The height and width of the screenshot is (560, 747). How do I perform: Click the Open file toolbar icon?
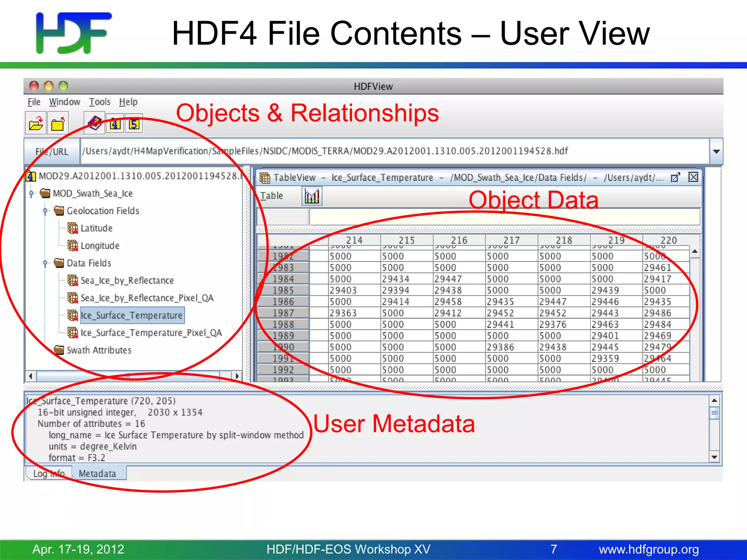coord(36,124)
